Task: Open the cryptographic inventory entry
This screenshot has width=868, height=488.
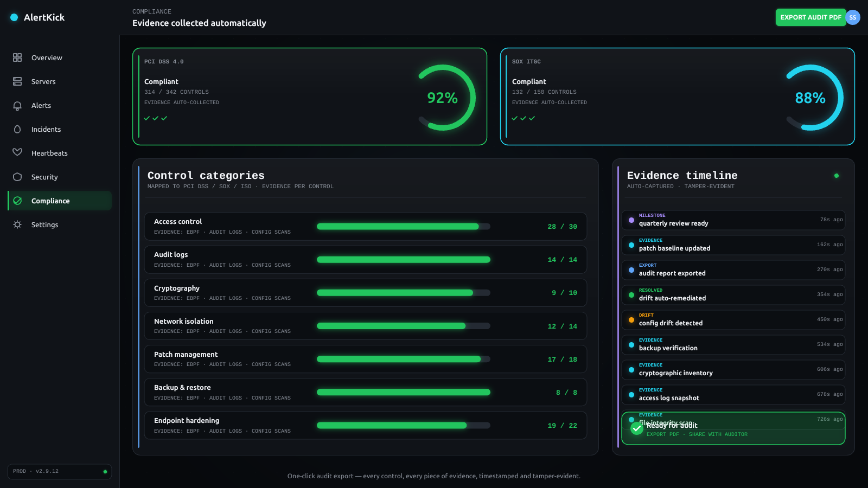Action: click(733, 370)
